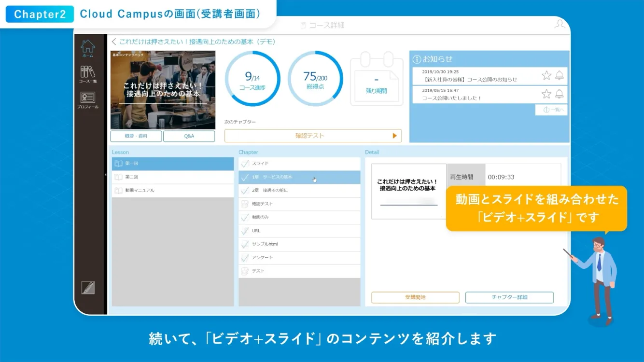Select the 動画マニュアル lesson
Image resolution: width=644 pixels, height=362 pixels.
[x=173, y=191]
